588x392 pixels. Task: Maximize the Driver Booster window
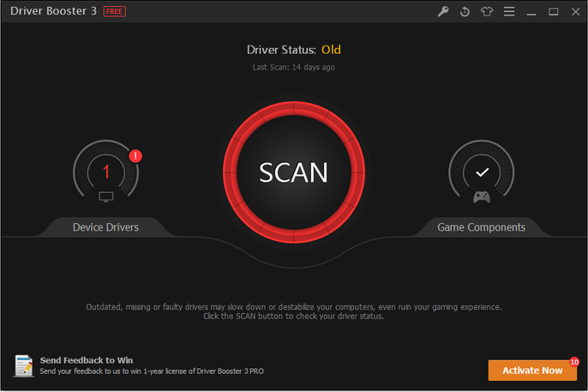[553, 12]
